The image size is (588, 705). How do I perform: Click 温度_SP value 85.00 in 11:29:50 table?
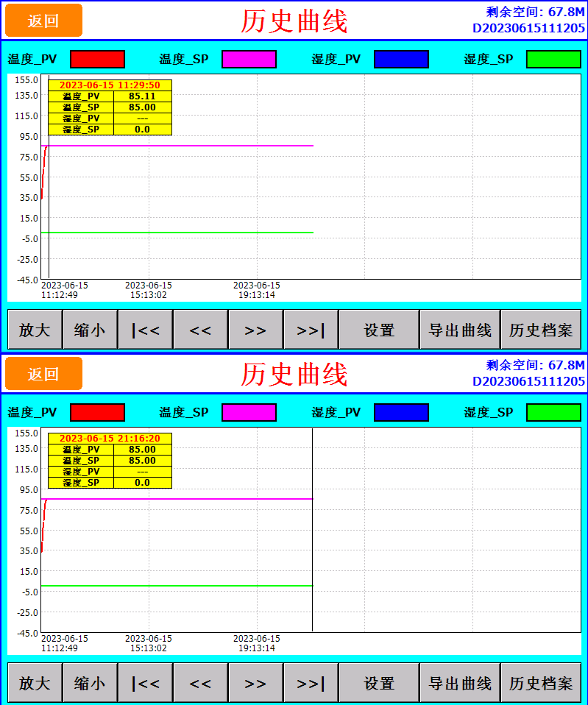[143, 107]
